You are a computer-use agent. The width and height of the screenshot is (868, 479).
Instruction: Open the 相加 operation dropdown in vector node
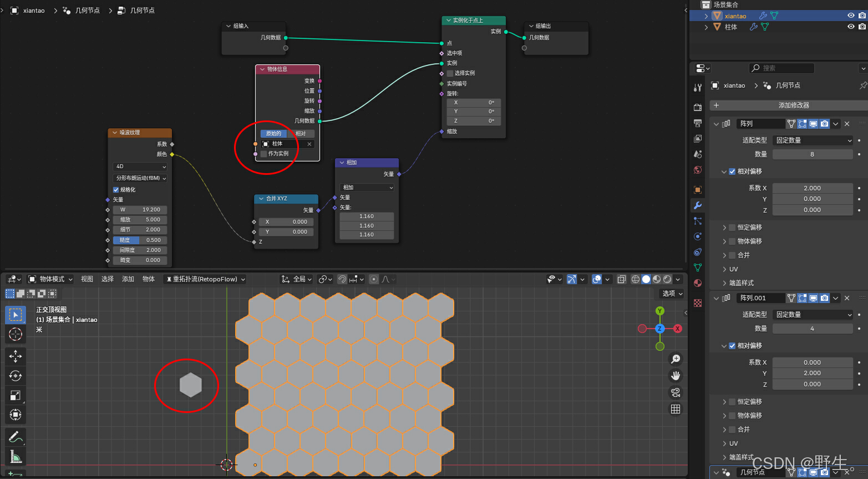(x=367, y=188)
